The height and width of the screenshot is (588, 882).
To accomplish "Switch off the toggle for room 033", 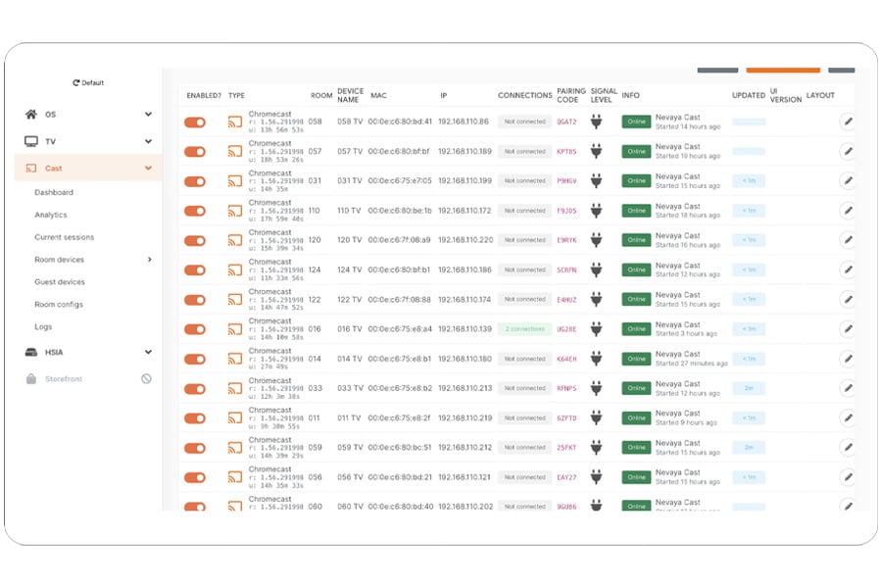I will pyautogui.click(x=195, y=389).
